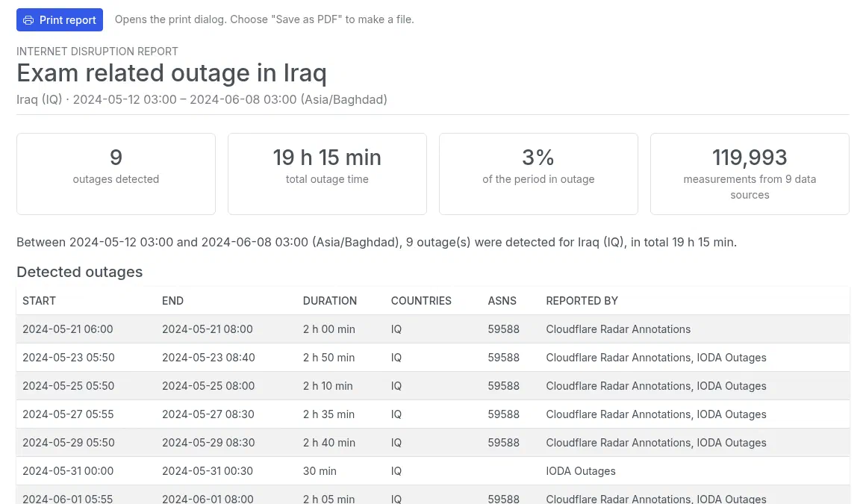This screenshot has width=866, height=504.
Task: Click the '119,993' measurements card
Action: (x=750, y=173)
